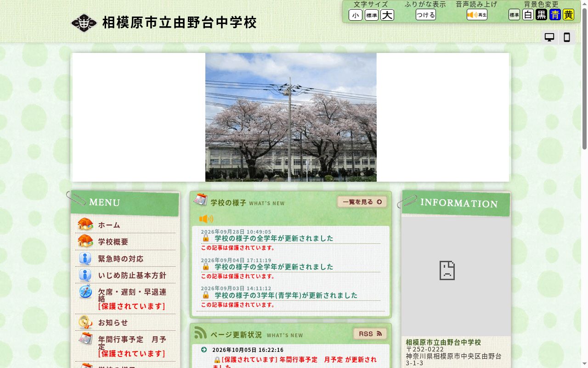Click the 2026年10月05日 16:22:16 timestamp
588x368 pixels.
[x=248, y=350]
